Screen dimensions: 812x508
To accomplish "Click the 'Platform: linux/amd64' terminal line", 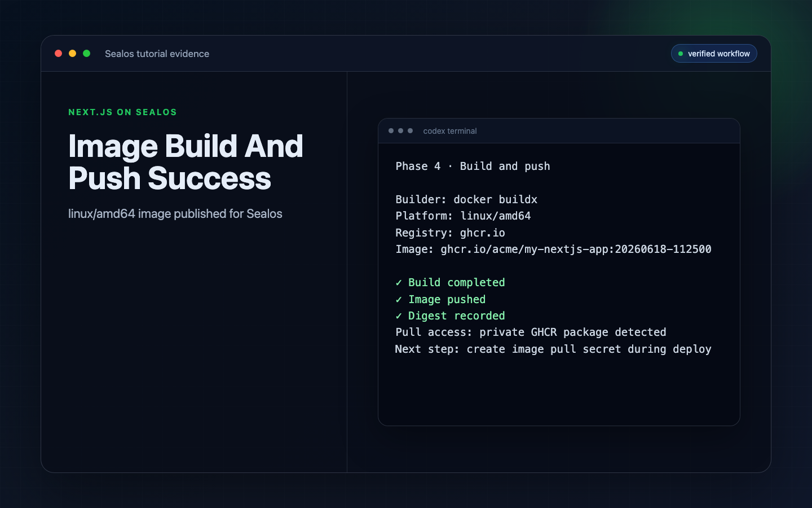I will click(x=463, y=216).
